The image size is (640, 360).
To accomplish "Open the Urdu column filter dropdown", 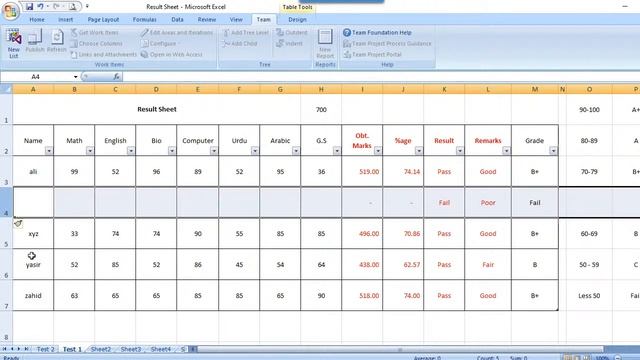I will (x=255, y=151).
